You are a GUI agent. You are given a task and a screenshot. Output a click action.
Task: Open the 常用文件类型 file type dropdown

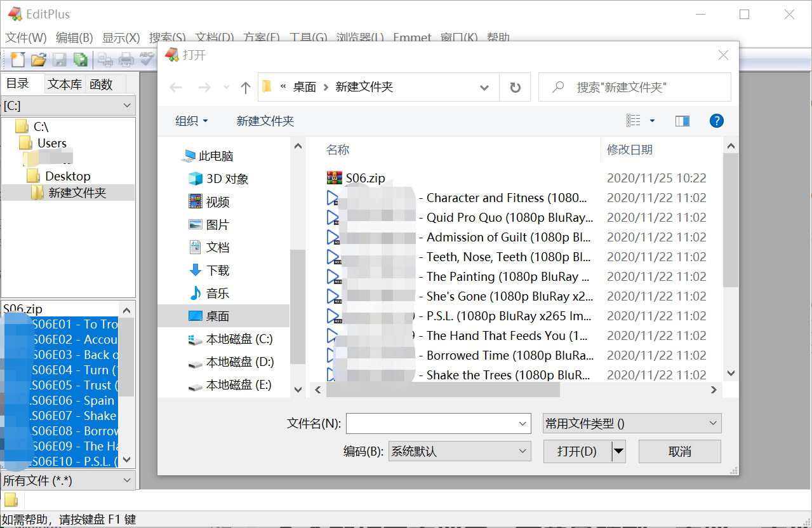pyautogui.click(x=632, y=423)
